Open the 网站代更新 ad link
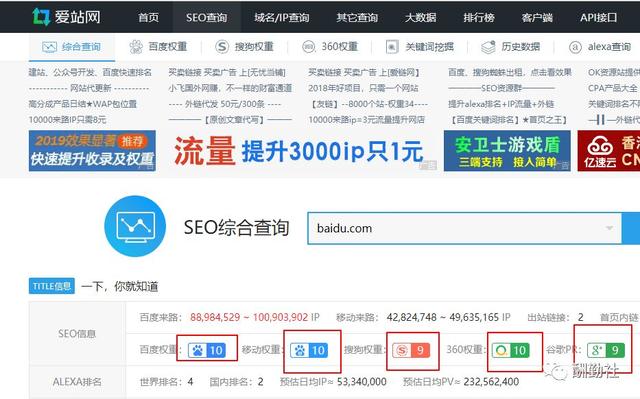Image resolution: width=640 pixels, height=399 pixels. point(89,88)
